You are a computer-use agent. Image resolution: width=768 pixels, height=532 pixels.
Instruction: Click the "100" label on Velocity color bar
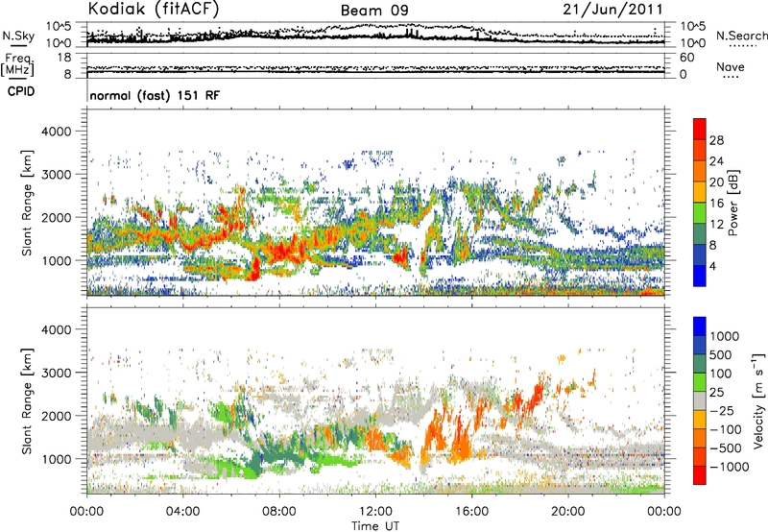coord(723,374)
